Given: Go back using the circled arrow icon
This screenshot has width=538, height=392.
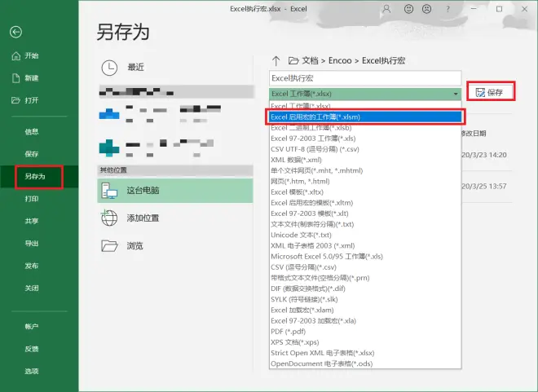Looking at the screenshot, I should point(15,33).
